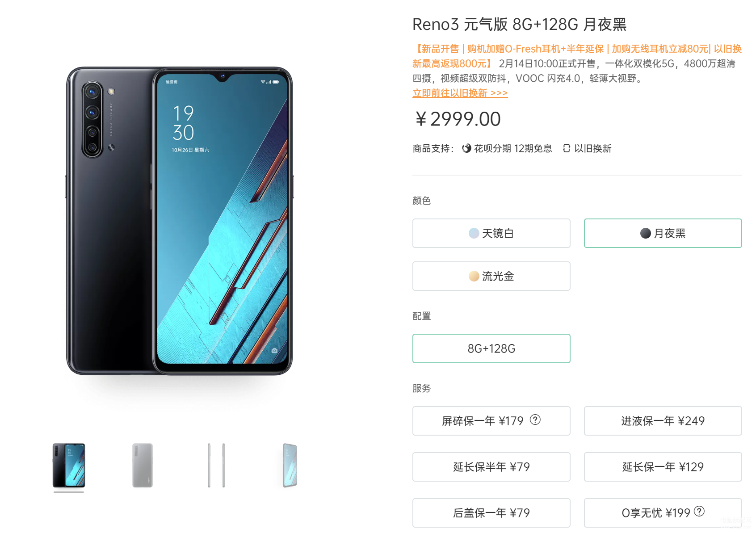
Task: Click the 月夜黑 dark color dot
Action: coord(645,233)
